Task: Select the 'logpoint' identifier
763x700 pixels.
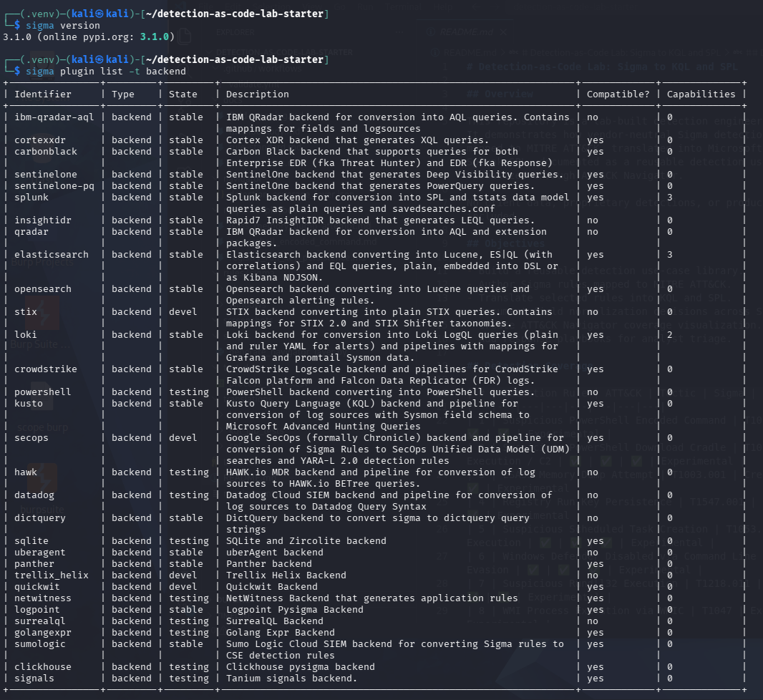Action: tap(37, 610)
